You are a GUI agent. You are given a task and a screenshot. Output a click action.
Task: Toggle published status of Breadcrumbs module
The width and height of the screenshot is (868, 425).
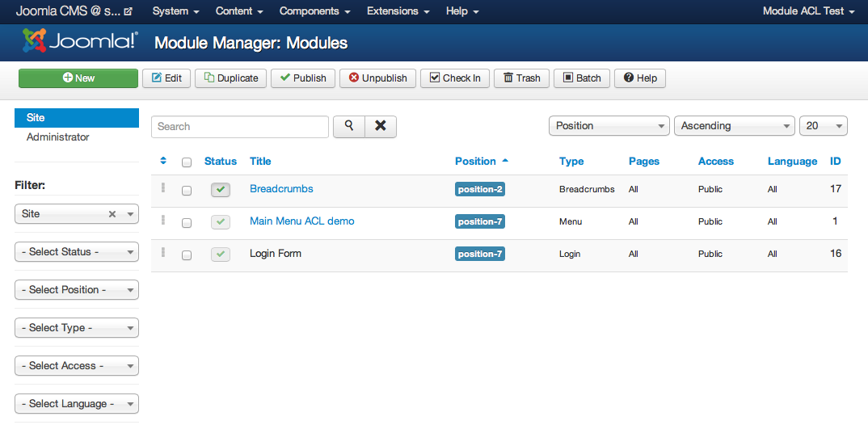pyautogui.click(x=221, y=190)
